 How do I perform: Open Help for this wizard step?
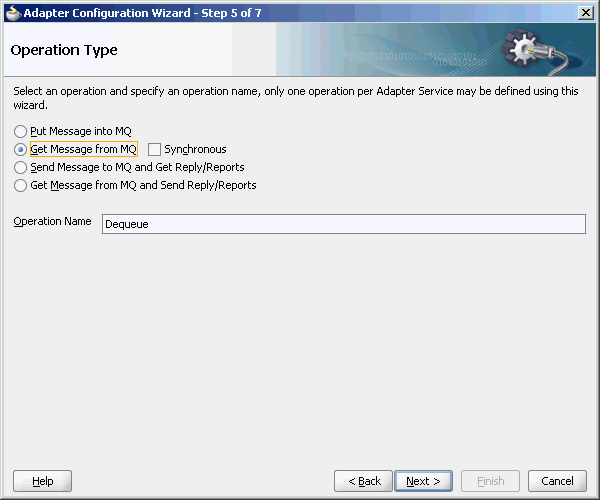pyautogui.click(x=42, y=481)
